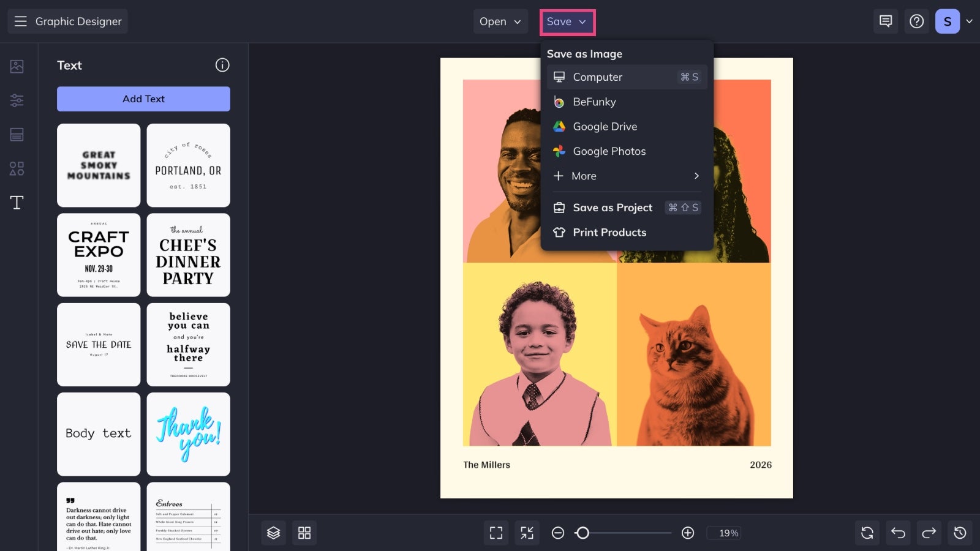This screenshot has height=551, width=980.
Task: Click the zoom slider handle
Action: (582, 533)
